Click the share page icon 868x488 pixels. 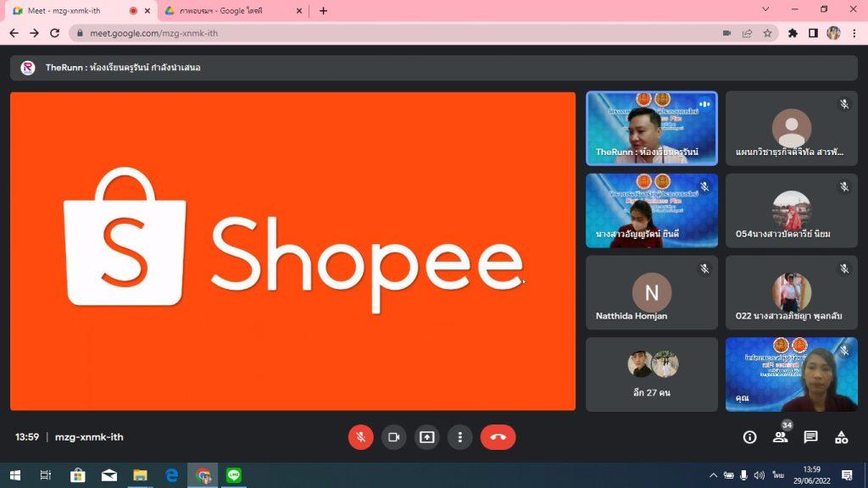(747, 33)
